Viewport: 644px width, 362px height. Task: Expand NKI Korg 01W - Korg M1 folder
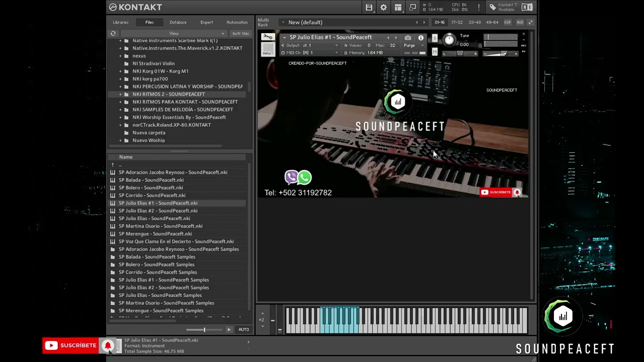tap(120, 71)
